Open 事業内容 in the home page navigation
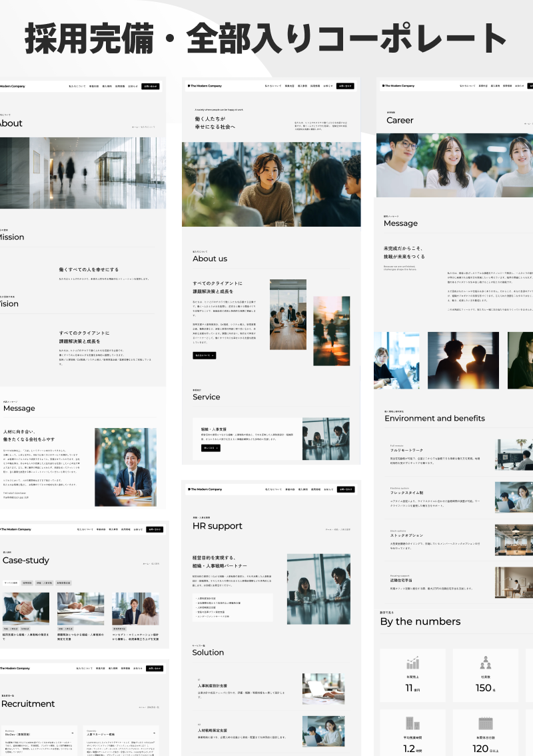The image size is (533, 756). 290,86
